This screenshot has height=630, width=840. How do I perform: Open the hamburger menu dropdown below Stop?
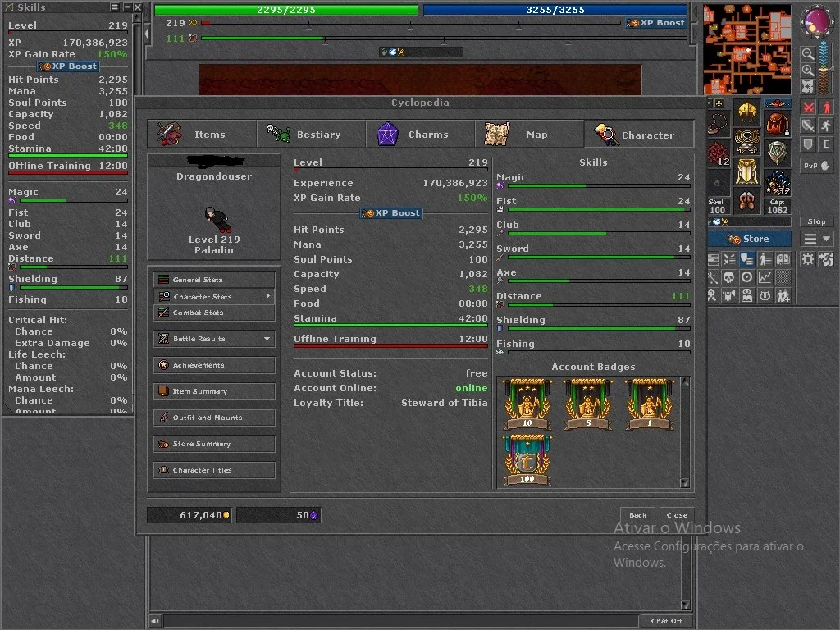tap(817, 239)
